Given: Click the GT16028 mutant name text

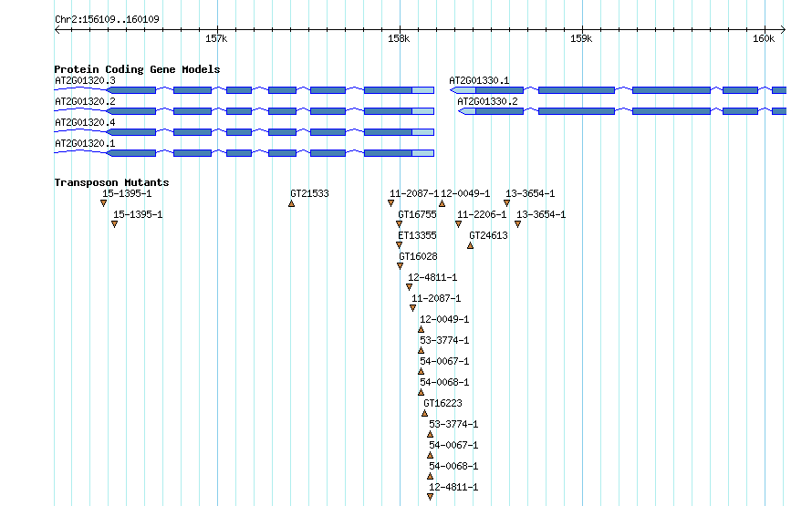Looking at the screenshot, I should [x=419, y=256].
